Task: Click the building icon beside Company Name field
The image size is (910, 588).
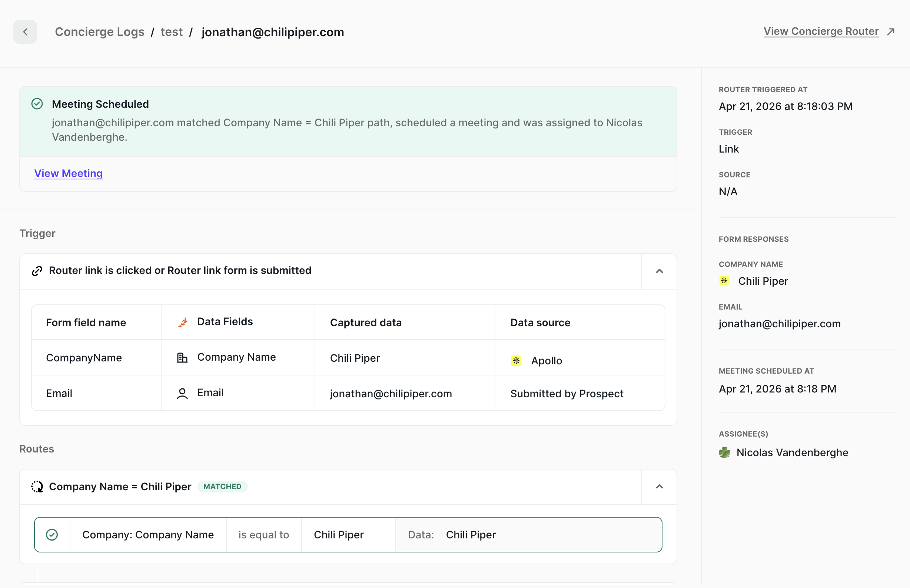Action: tap(182, 357)
